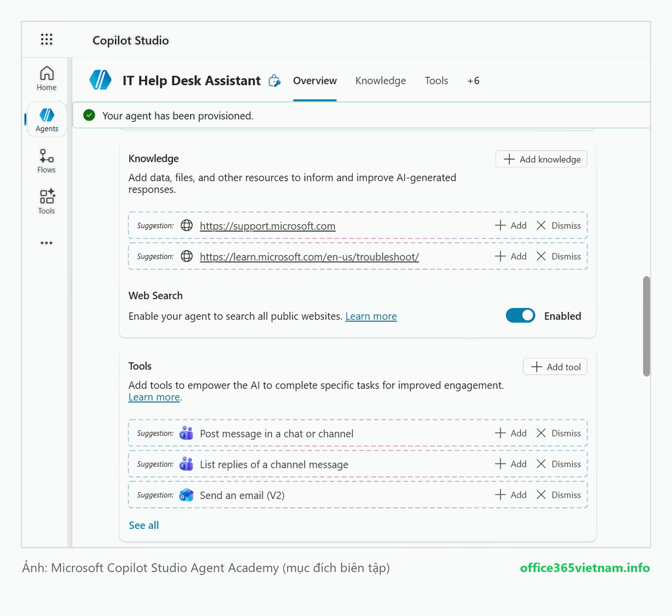
Task: Click the edit agent icon beside the title
Action: point(275,81)
